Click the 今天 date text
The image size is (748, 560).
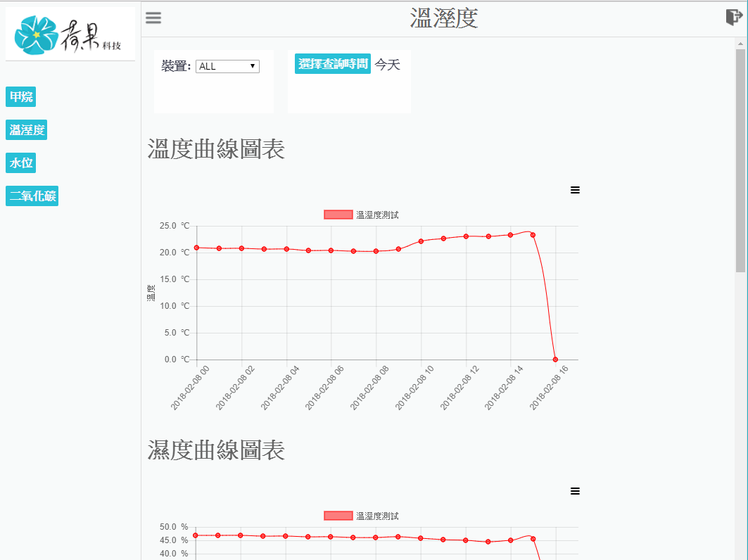coord(387,65)
